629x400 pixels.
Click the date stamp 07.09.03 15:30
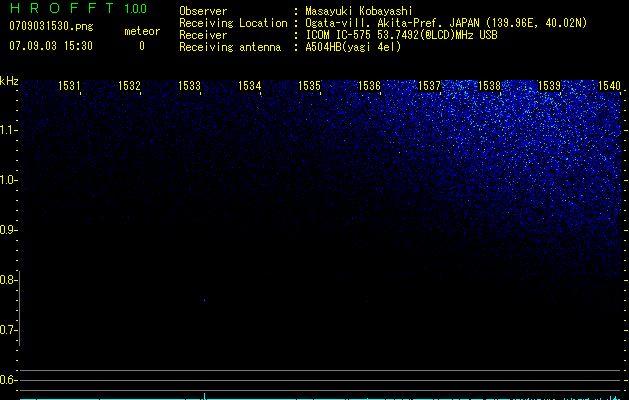pyautogui.click(x=51, y=46)
